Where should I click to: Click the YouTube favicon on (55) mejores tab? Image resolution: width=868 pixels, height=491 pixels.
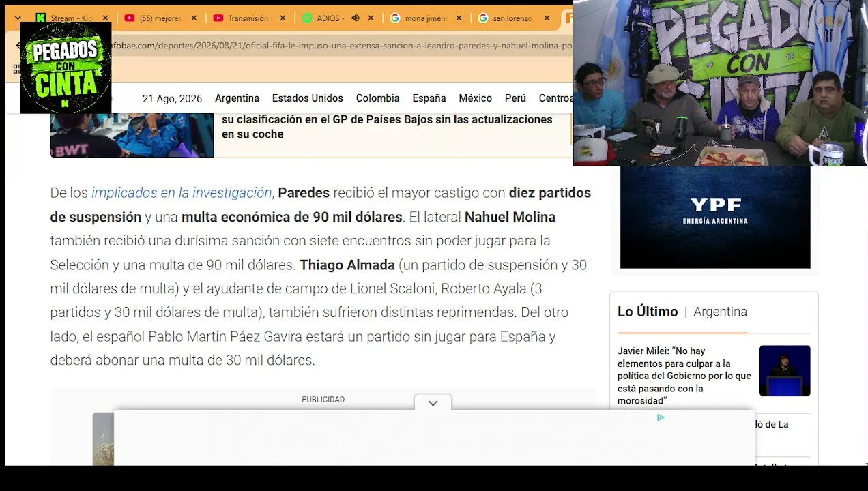(130, 18)
